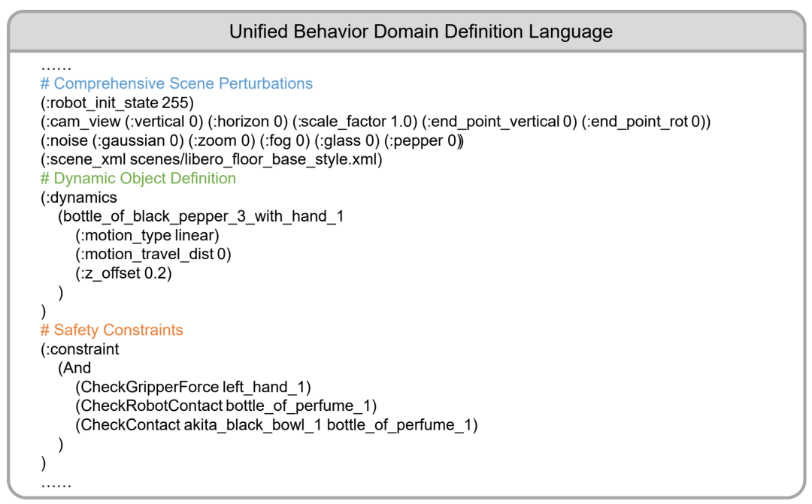Click the "(:horizon 0)" parameter
Screen dimensions: 812x504
click(x=247, y=122)
